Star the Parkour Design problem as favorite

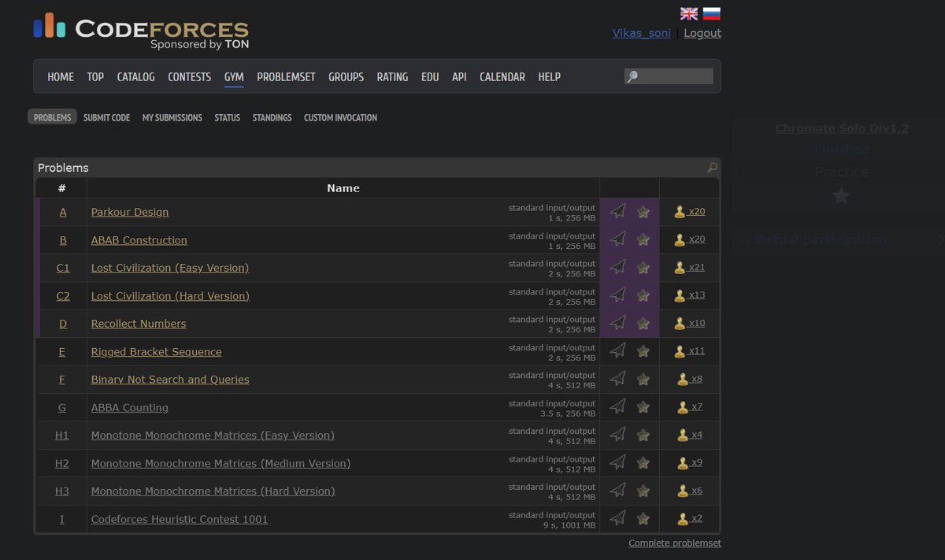643,211
